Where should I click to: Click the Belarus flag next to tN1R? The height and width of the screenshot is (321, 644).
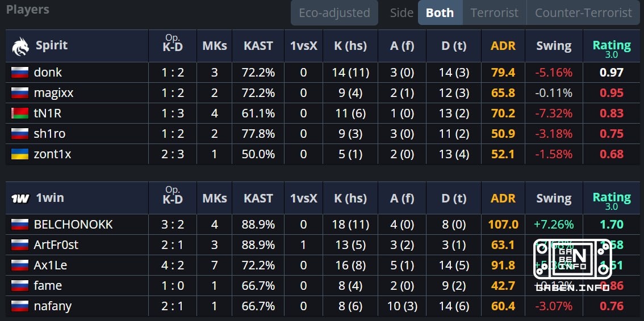20,113
